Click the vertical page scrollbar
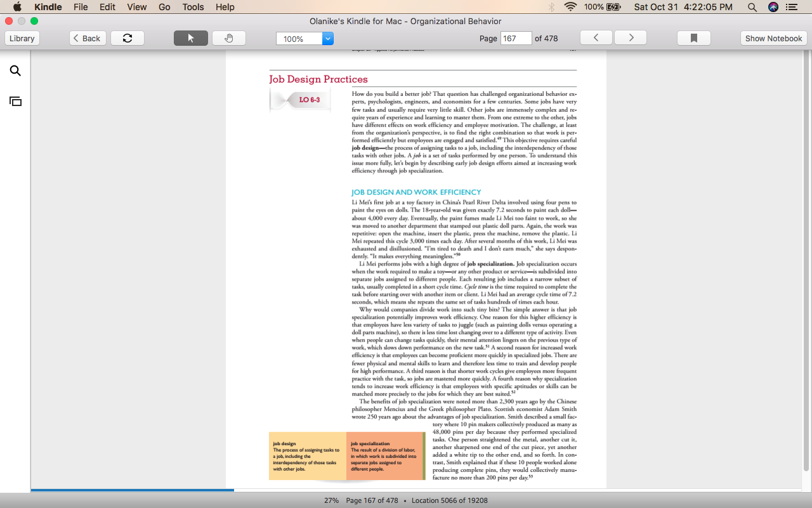Viewport: 812px width, 508px height. point(806,260)
